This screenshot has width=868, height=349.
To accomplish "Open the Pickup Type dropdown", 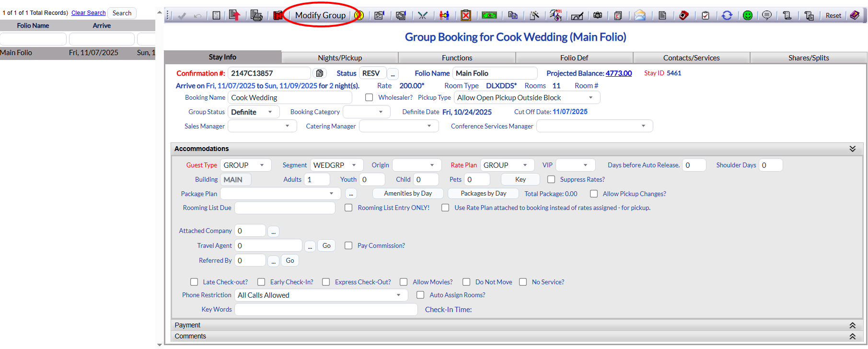I will (x=527, y=98).
